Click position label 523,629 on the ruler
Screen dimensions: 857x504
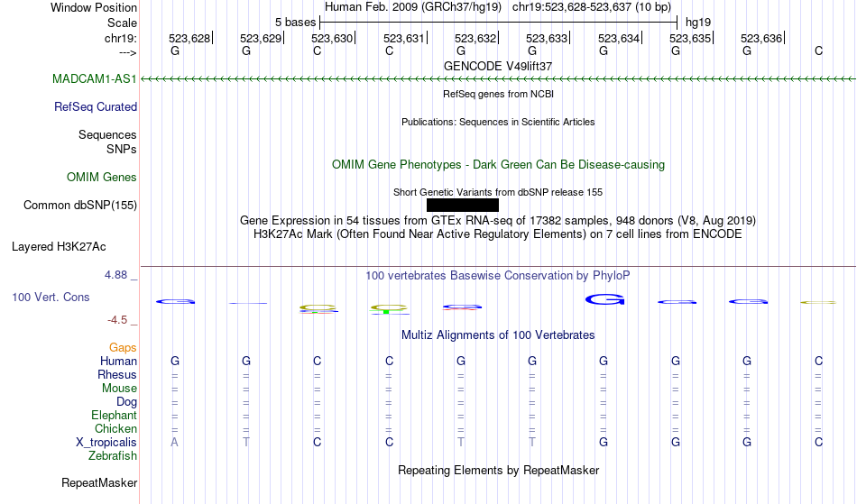click(x=261, y=38)
